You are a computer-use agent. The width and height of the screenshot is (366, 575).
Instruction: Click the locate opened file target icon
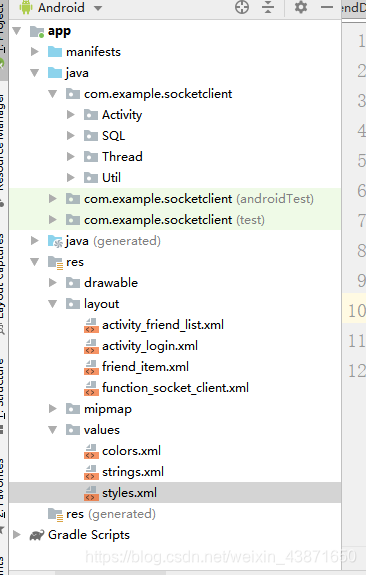click(242, 7)
